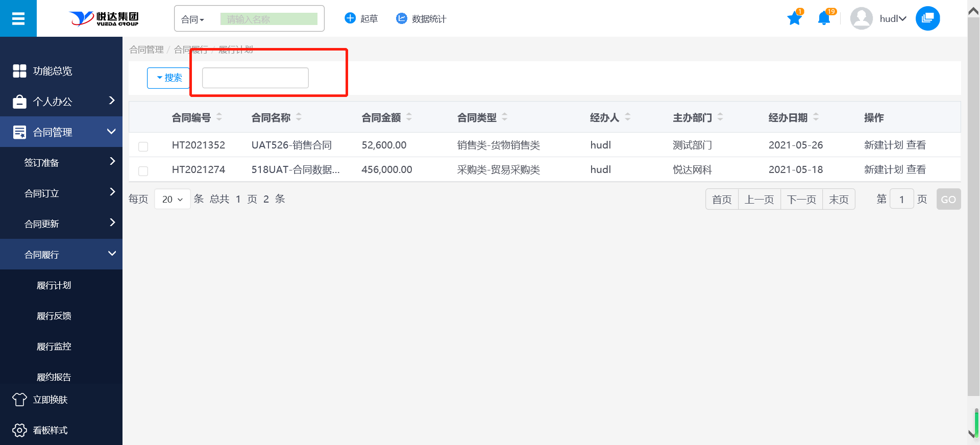This screenshot has height=445, width=980.
Task: Check the HT2021274 row checkbox
Action: (x=143, y=171)
